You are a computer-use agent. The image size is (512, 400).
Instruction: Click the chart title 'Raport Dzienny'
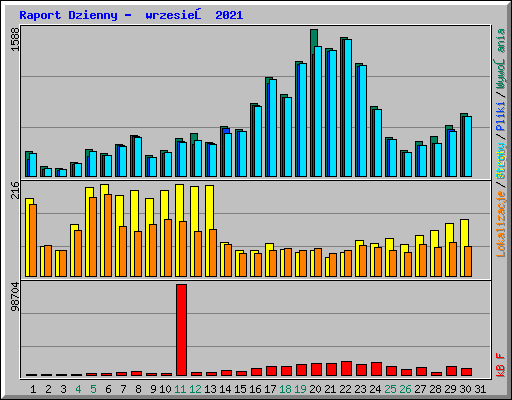point(68,15)
